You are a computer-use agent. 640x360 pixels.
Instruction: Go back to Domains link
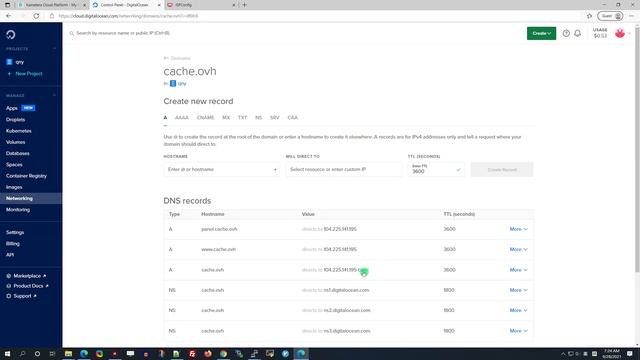pos(177,58)
